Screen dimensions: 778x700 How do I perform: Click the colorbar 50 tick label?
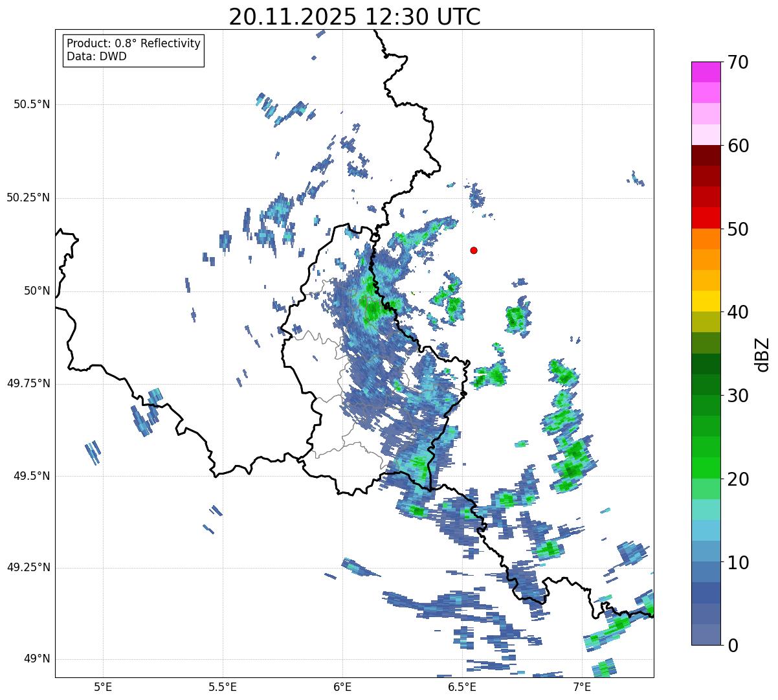(x=738, y=229)
